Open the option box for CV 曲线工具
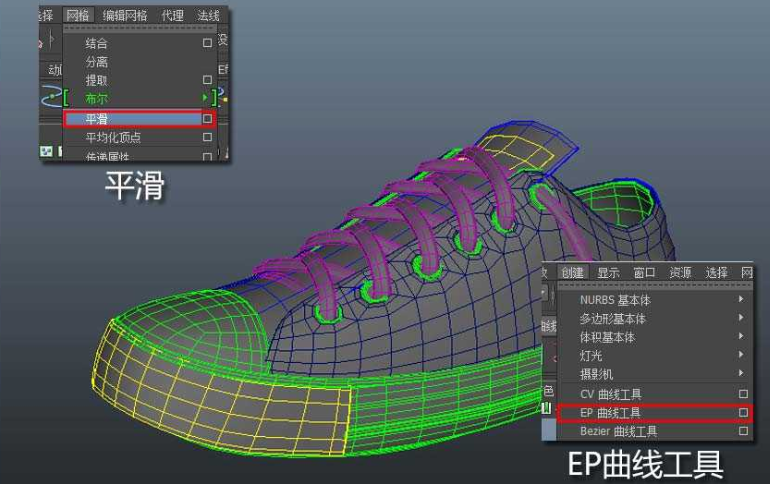This screenshot has height=484, width=770. [x=743, y=394]
